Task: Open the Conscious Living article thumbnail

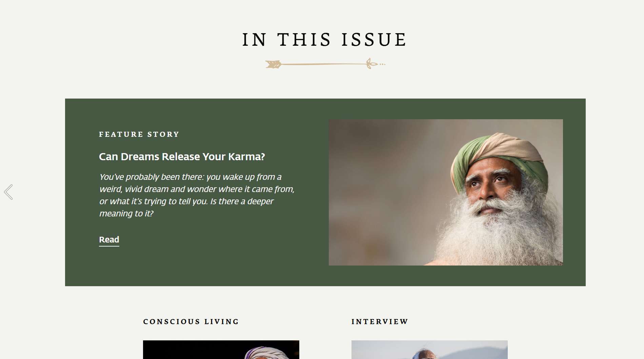Action: click(x=221, y=350)
